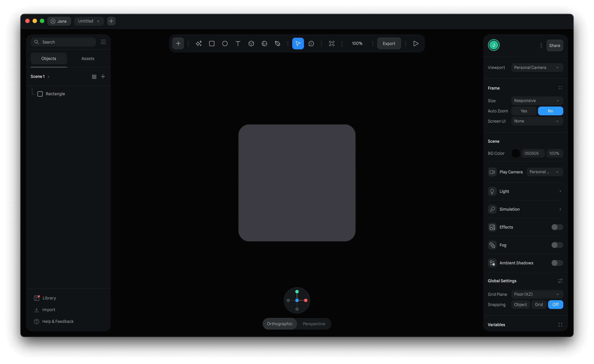Select the Text tool

click(x=238, y=44)
